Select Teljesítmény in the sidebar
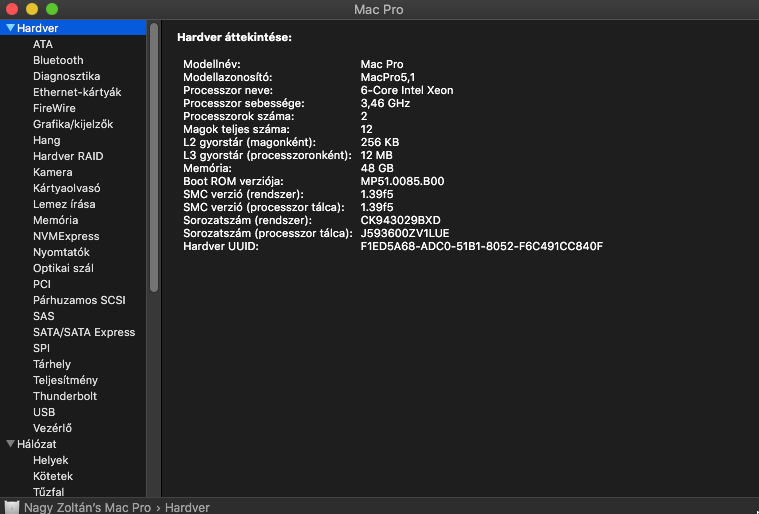This screenshot has height=514, width=759. [x=65, y=379]
